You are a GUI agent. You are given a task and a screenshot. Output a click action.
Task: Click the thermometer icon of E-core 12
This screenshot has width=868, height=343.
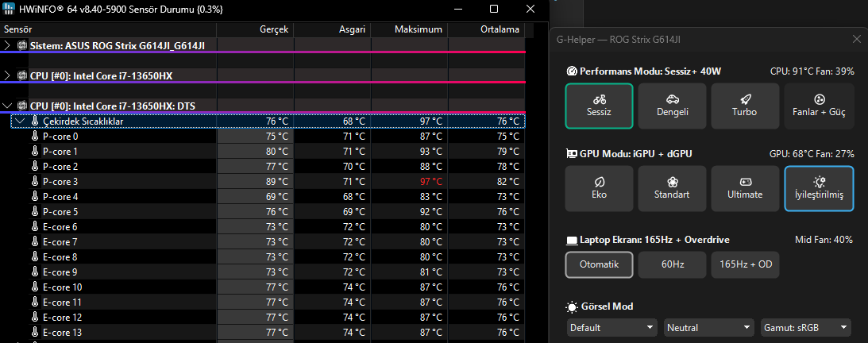click(35, 317)
